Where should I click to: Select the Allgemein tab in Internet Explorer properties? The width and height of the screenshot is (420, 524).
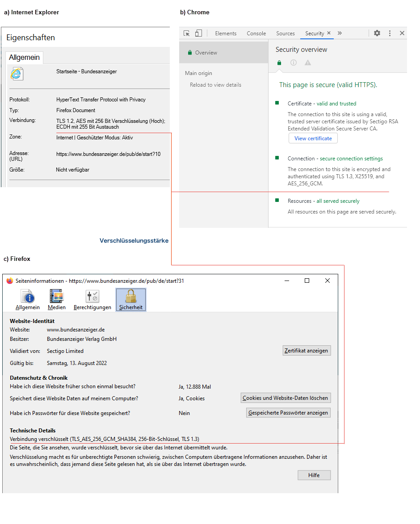pos(25,58)
